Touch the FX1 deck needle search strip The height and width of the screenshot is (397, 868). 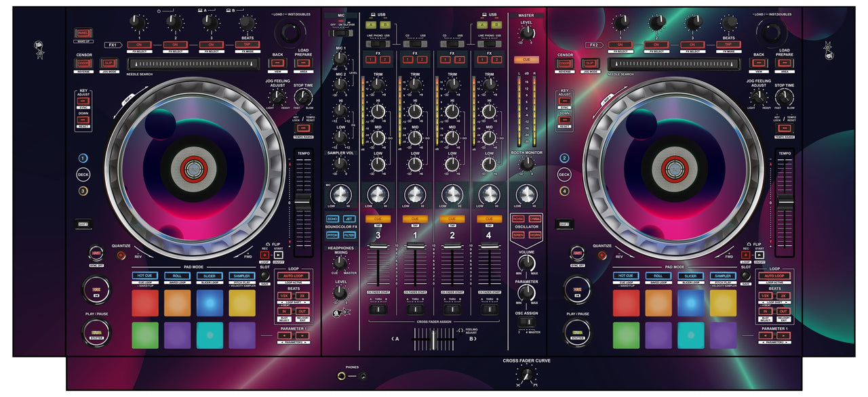click(x=193, y=63)
